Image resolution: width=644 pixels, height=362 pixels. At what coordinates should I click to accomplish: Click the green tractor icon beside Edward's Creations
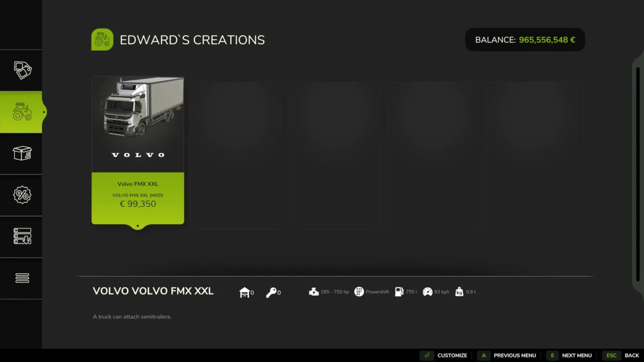(102, 39)
